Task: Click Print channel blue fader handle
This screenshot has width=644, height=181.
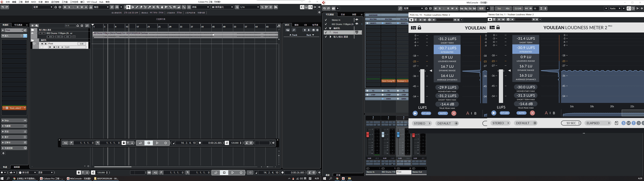Action: pos(398,135)
